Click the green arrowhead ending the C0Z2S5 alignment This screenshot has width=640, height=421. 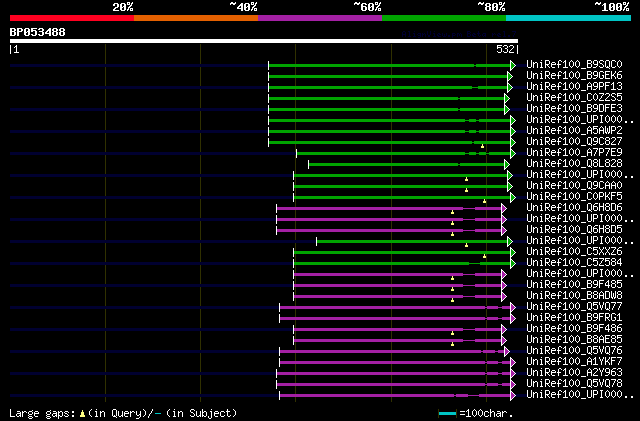tap(507, 98)
